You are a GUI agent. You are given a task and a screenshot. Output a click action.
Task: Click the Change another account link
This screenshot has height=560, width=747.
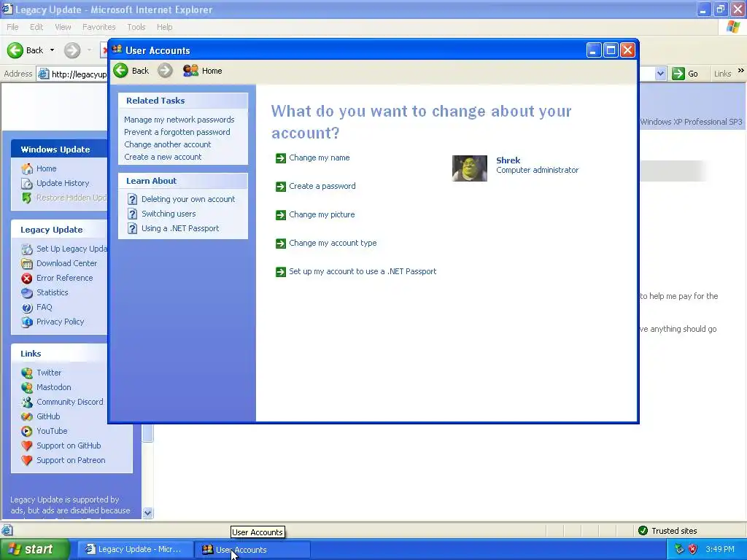point(168,144)
